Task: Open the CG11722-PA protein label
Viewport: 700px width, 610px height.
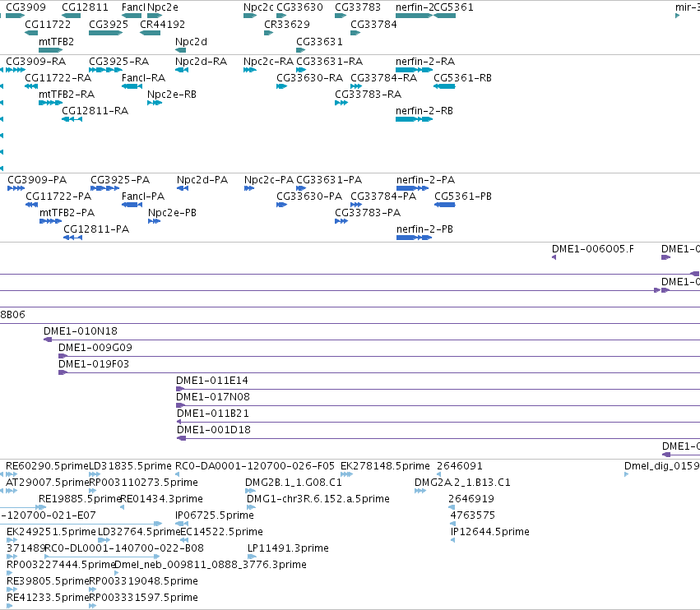Action: click(58, 196)
